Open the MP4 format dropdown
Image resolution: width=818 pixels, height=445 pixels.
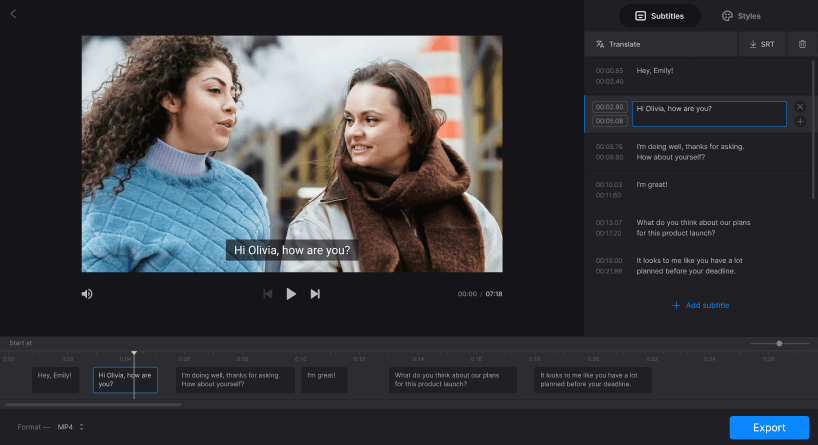click(x=70, y=427)
